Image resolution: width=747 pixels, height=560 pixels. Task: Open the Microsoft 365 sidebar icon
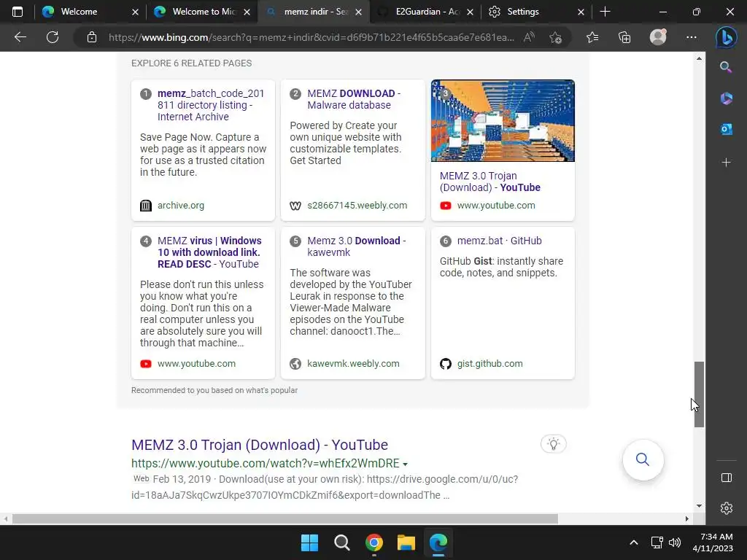[x=726, y=98]
